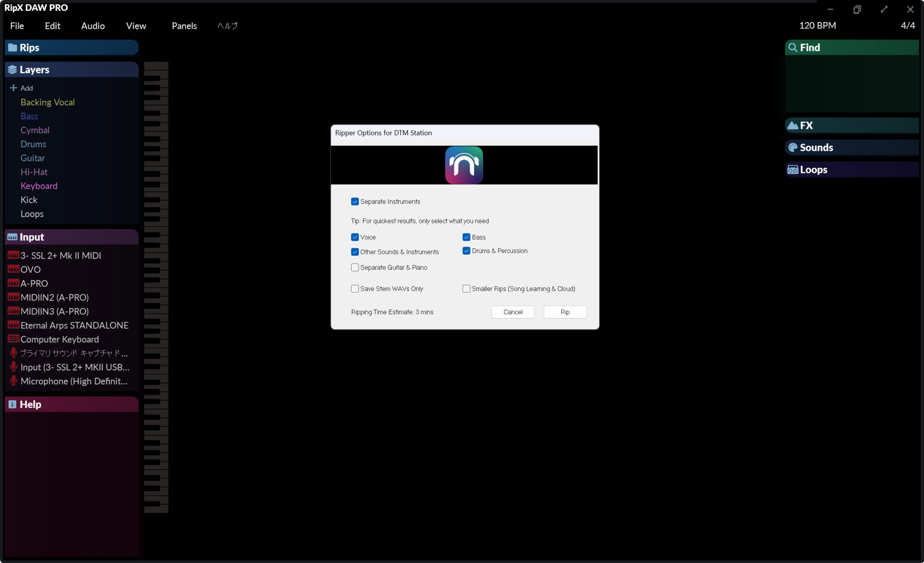Screen dimensions: 924x563
Task: Enable Separate Guitar & Piano
Action: coord(355,267)
